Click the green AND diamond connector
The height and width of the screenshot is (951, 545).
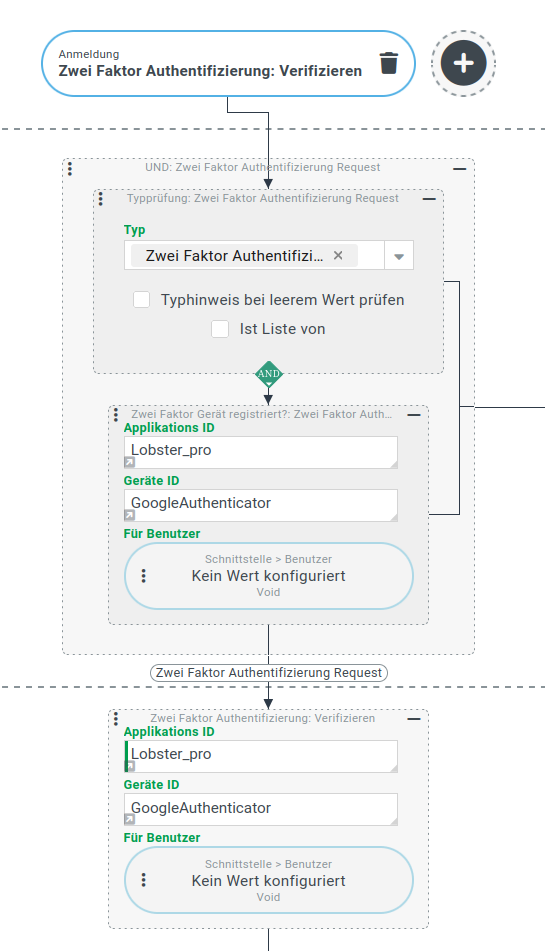pyautogui.click(x=269, y=374)
